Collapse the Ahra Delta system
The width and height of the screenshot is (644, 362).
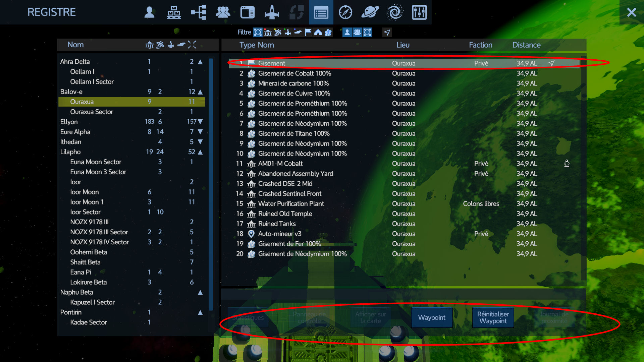coord(200,62)
